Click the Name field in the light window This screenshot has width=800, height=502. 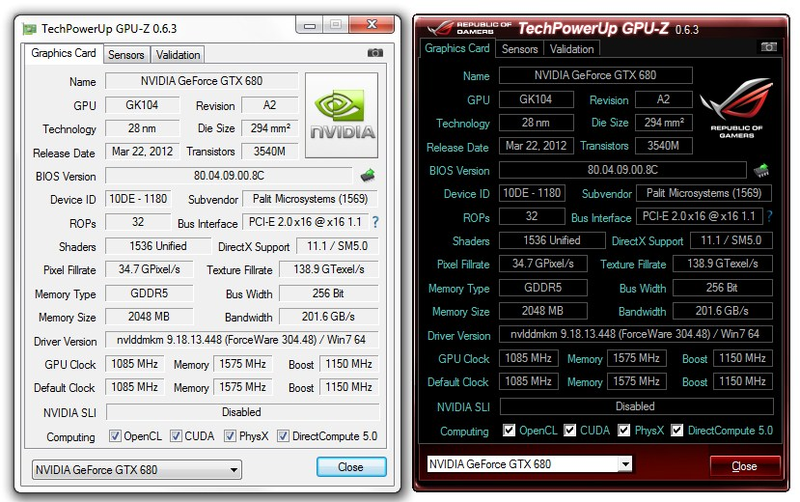coord(202,81)
